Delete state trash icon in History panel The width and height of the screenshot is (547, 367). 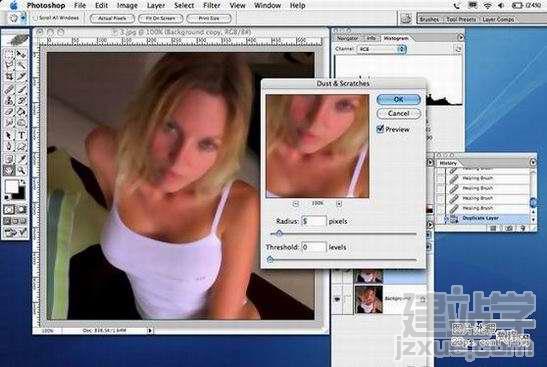pyautogui.click(x=522, y=228)
